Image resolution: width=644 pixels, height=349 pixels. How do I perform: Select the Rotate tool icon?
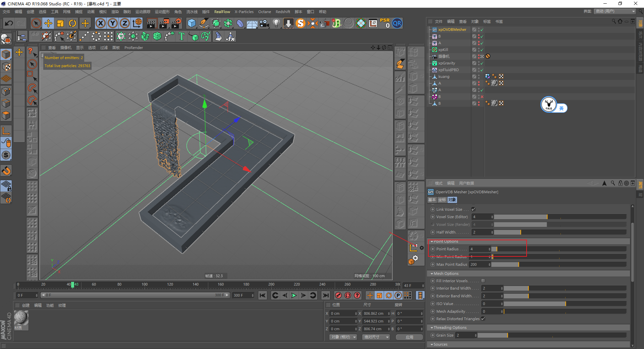coord(72,23)
